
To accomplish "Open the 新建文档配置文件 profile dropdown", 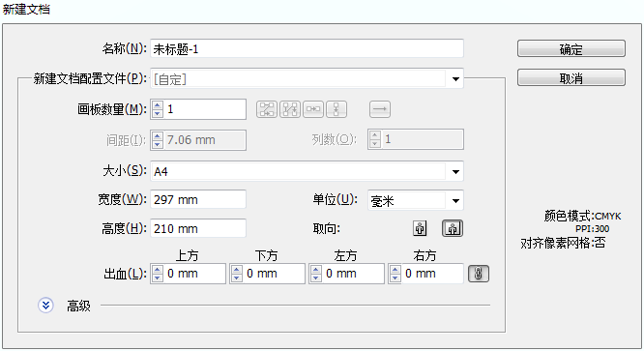I will (455, 79).
